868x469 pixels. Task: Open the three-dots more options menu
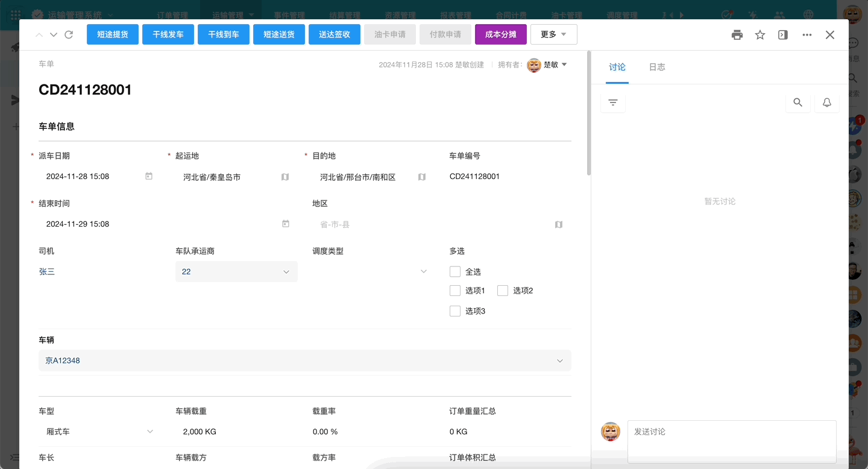[807, 35]
